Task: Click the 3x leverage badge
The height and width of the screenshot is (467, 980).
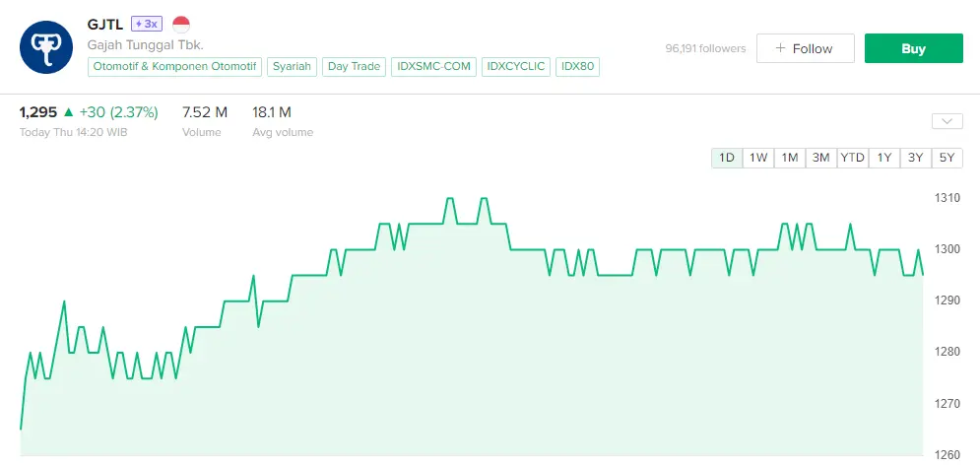Action: [147, 25]
